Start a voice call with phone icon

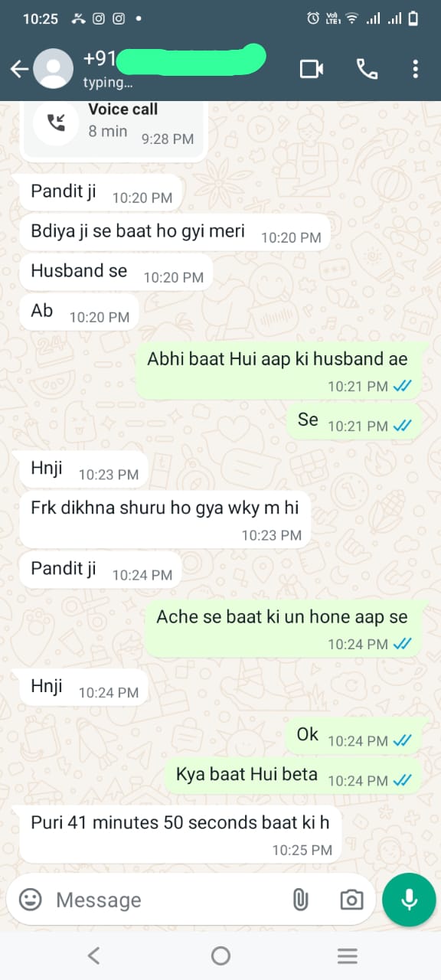tap(367, 70)
